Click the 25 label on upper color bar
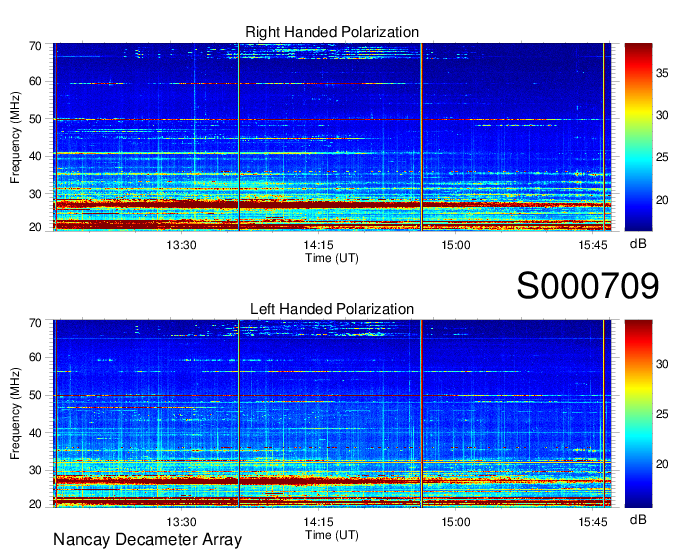Viewport: 680px width, 552px height. [x=662, y=157]
